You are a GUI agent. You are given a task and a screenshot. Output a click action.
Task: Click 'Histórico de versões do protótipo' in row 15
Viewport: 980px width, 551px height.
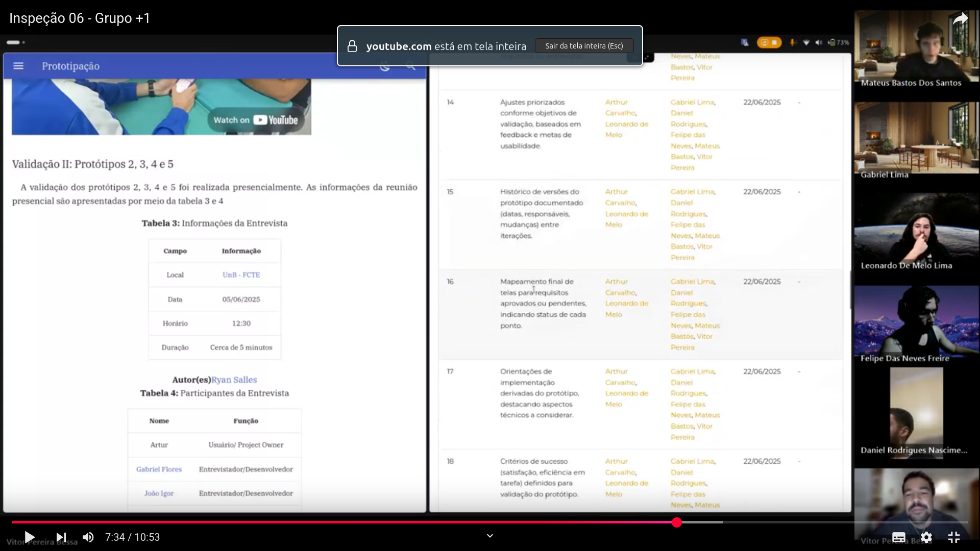(x=541, y=213)
